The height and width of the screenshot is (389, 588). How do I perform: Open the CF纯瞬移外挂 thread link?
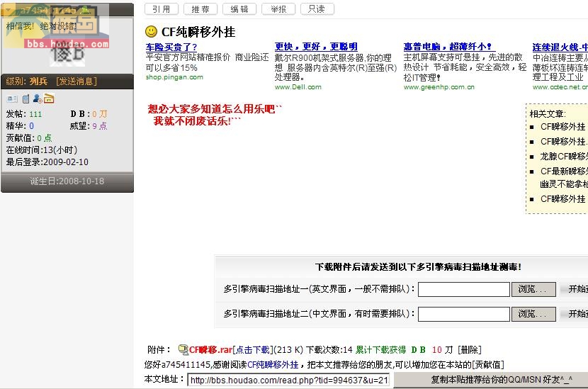tap(273, 365)
